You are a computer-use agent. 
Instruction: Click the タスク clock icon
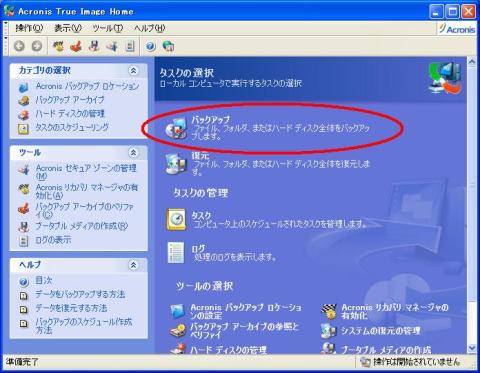click(176, 219)
